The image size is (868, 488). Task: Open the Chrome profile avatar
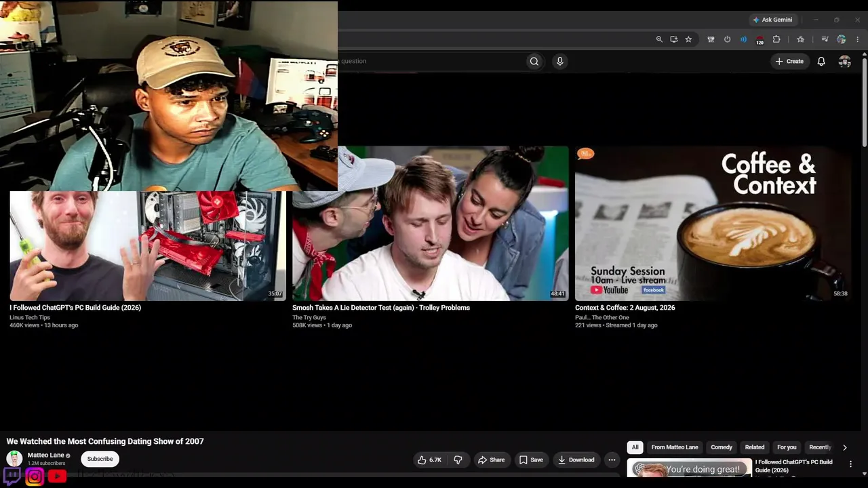(842, 39)
